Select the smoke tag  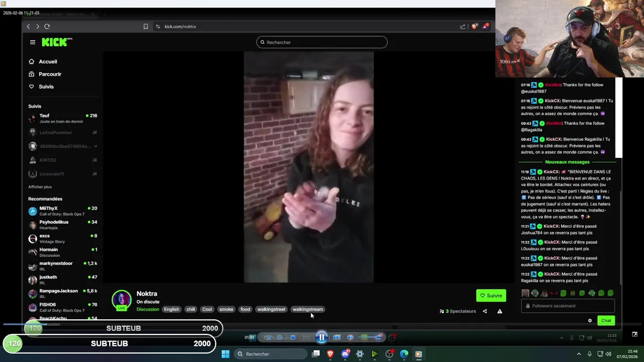tap(226, 309)
